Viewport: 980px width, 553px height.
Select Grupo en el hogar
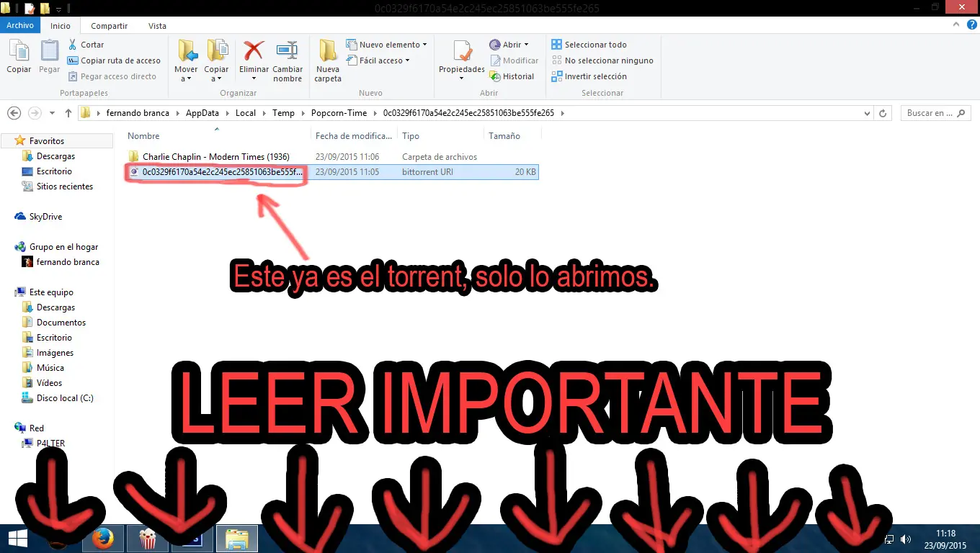coord(63,247)
